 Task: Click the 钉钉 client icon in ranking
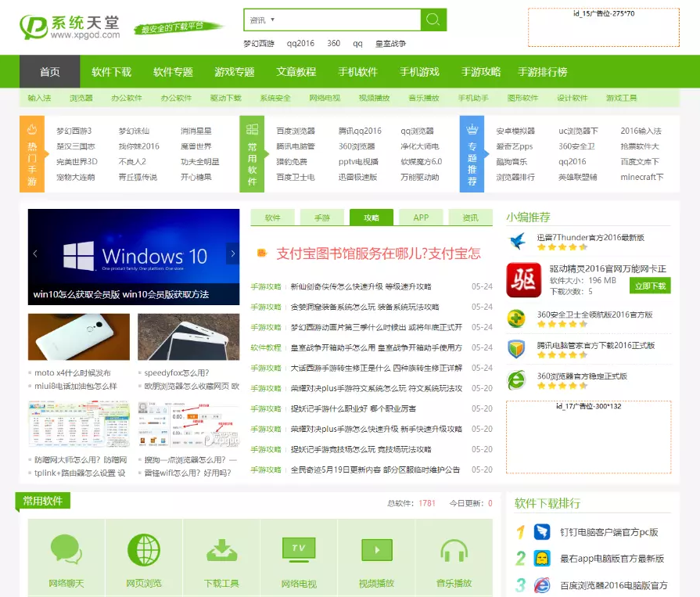tap(542, 532)
